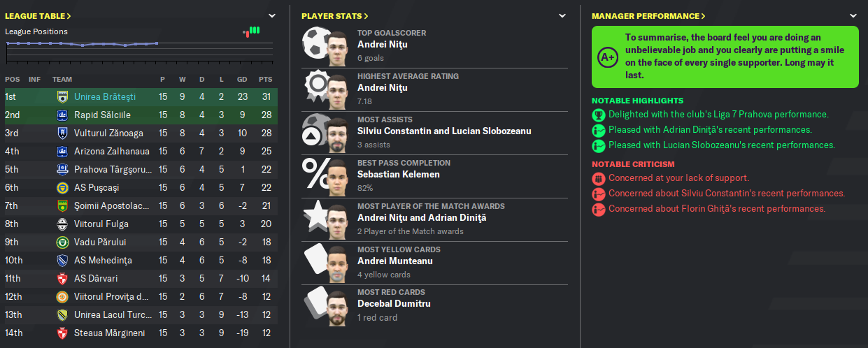868x348 pixels.
Task: Open the Manager Performance heading link
Action: coord(648,15)
